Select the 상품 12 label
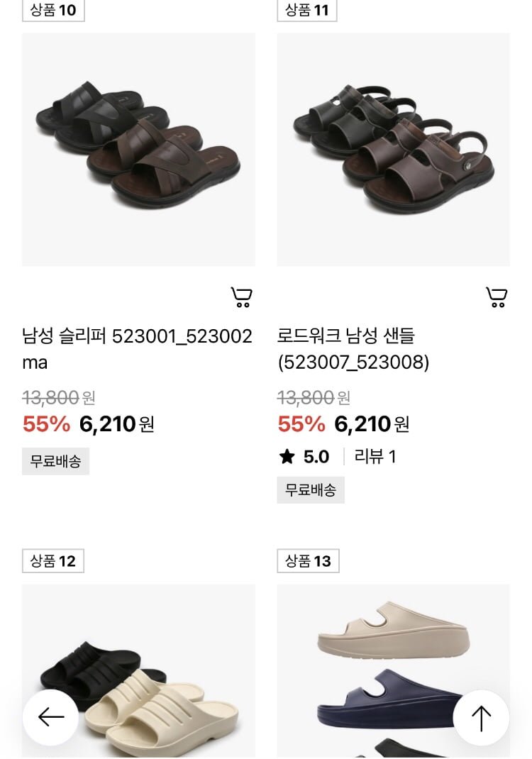Screen dimensions: 532x759 [53, 561]
